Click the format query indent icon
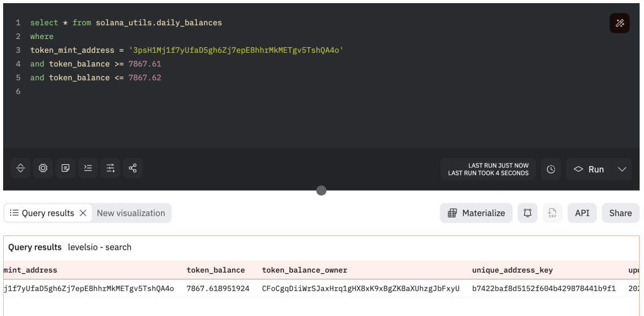The height and width of the screenshot is (316, 644). tap(88, 169)
